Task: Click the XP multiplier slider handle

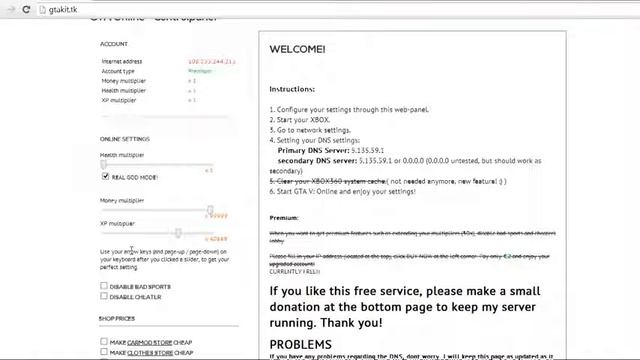Action: tap(178, 233)
